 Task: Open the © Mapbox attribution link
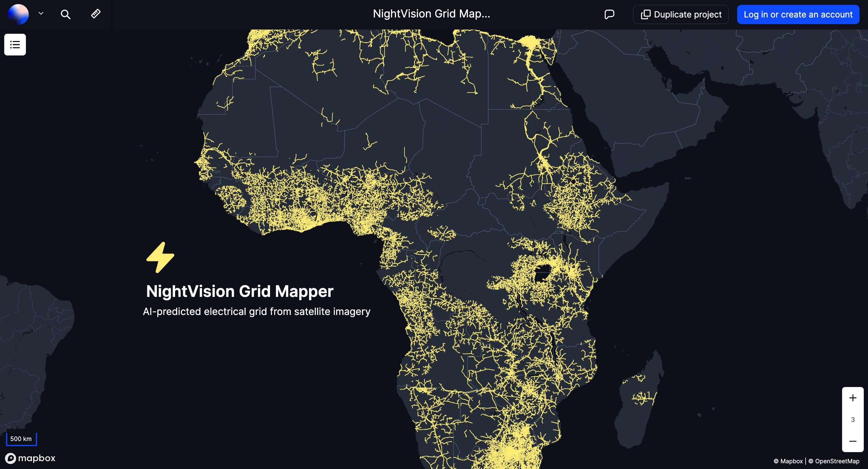coord(788,461)
